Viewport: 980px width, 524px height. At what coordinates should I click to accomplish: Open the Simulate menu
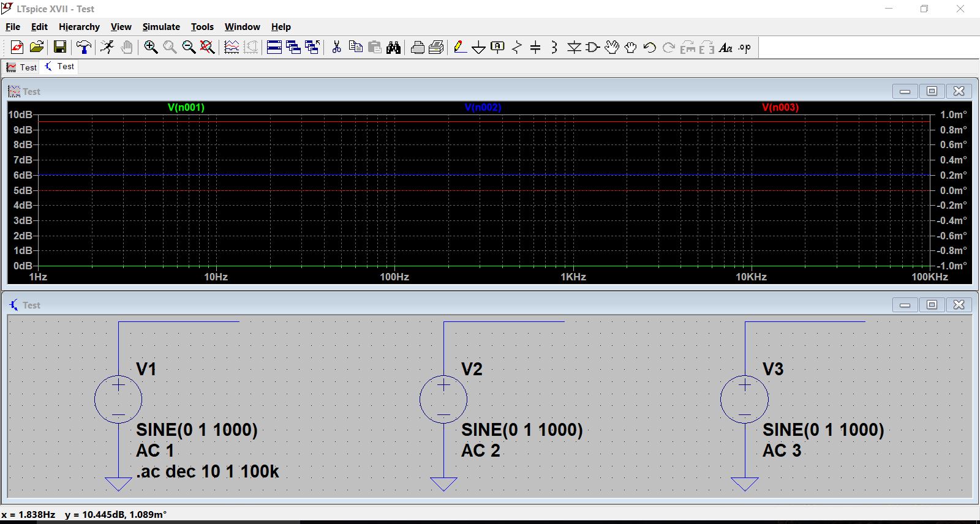pyautogui.click(x=161, y=27)
